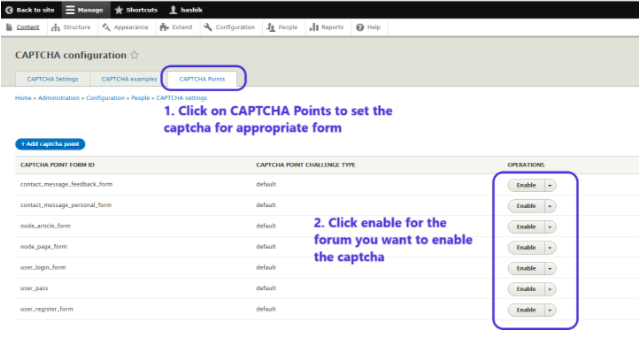This screenshot has width=640, height=360.
Task: Click the Configuration breadcrumb link
Action: [x=105, y=98]
